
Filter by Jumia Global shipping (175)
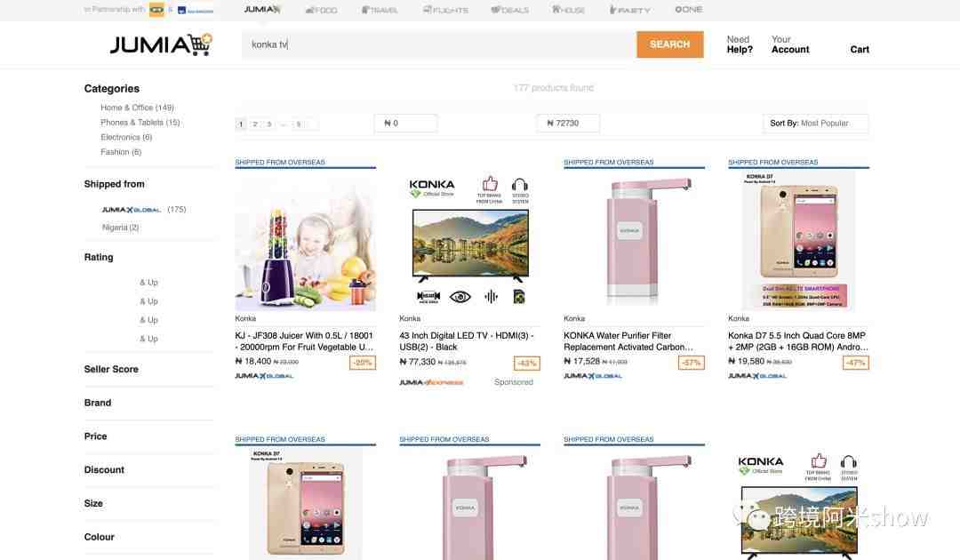point(144,209)
